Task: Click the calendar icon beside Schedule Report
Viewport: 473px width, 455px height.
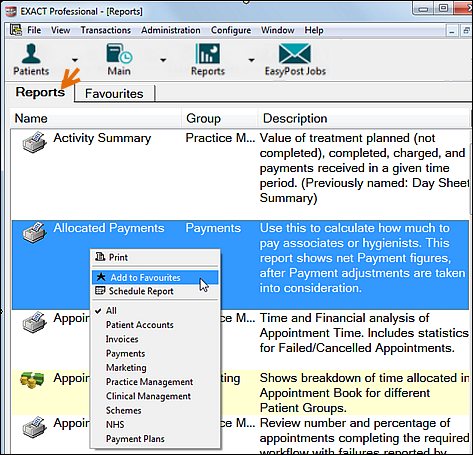Action: pos(100,291)
